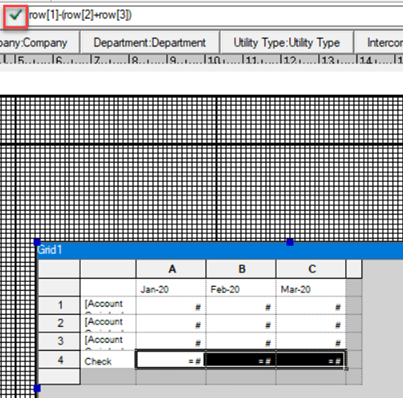The width and height of the screenshot is (403, 398).
Task: Click the Jan-20 column heading cell
Action: tap(171, 288)
